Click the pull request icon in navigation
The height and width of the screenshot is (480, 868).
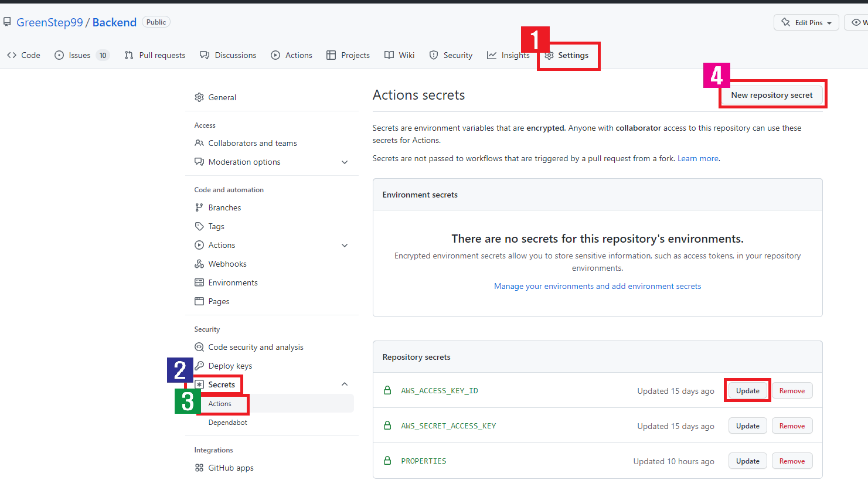pos(129,55)
